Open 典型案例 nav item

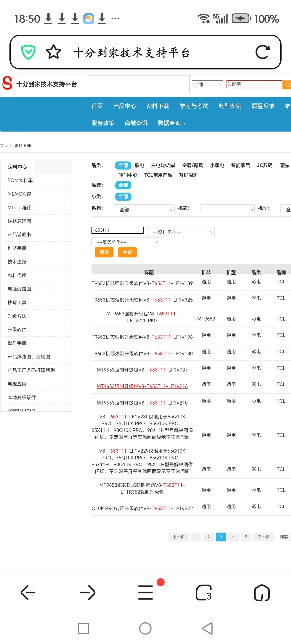point(230,106)
